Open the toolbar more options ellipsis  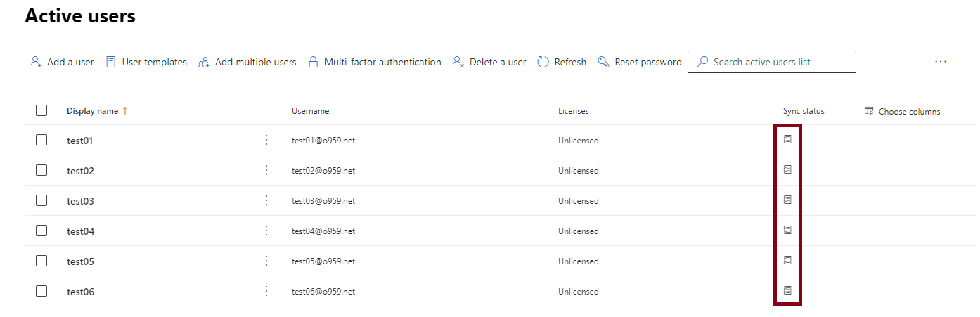[941, 62]
